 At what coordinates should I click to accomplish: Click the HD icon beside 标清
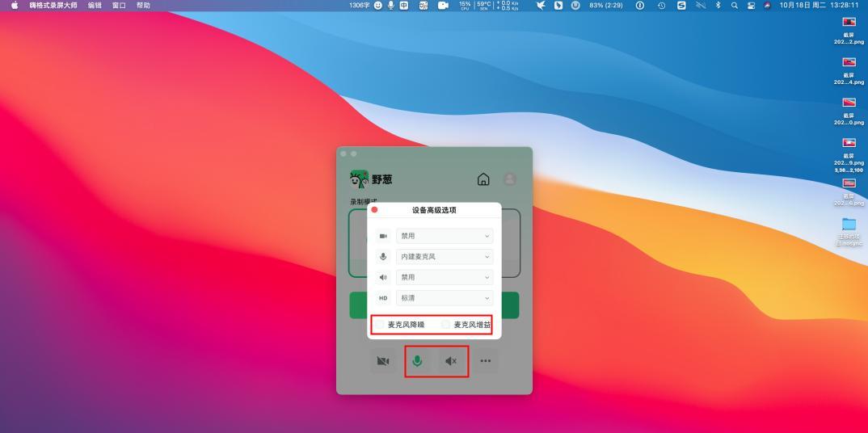pos(383,298)
